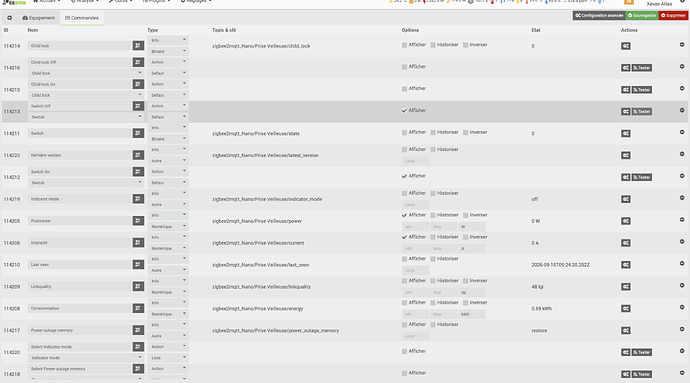Remove Select Indicator mode command 114220
Screen dimensions: 690x383
point(682,351)
